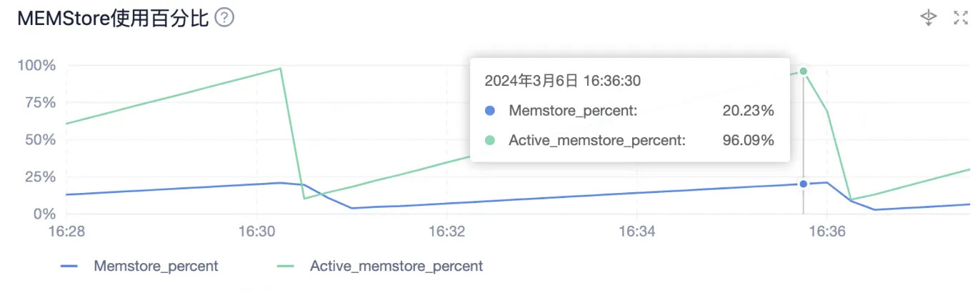980x293 pixels.
Task: Click the green Active_memstore_percent legend line swatch
Action: pos(286,267)
